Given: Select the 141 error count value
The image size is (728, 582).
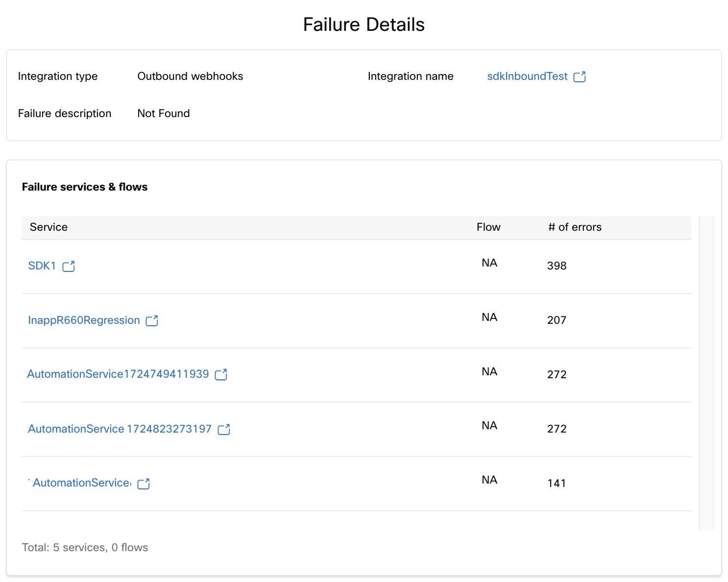Looking at the screenshot, I should click(557, 483).
